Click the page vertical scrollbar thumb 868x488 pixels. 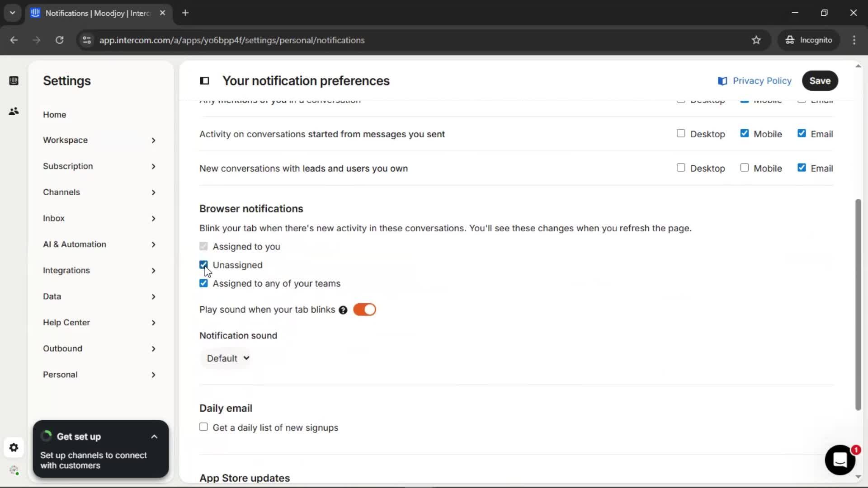(858, 305)
